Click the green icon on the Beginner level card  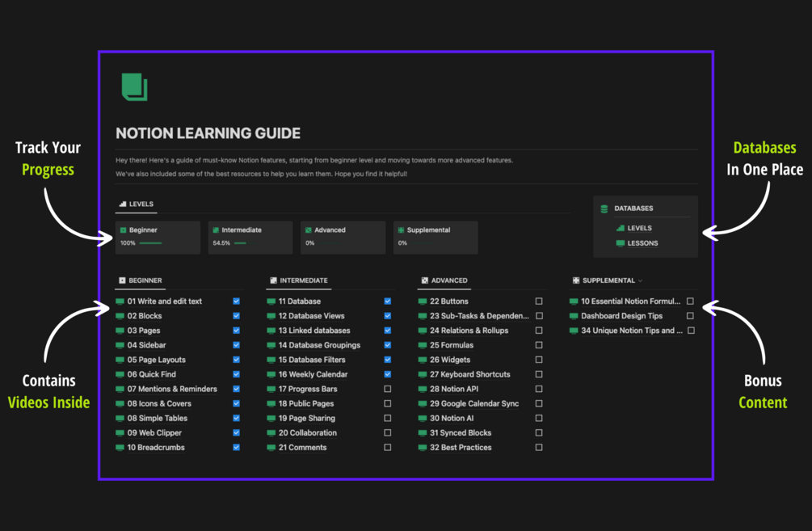point(124,230)
